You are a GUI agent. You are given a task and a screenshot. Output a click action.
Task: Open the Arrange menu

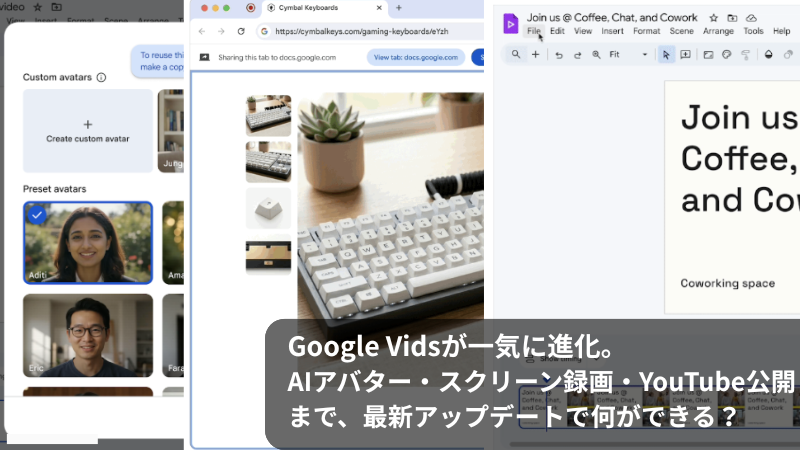point(718,31)
